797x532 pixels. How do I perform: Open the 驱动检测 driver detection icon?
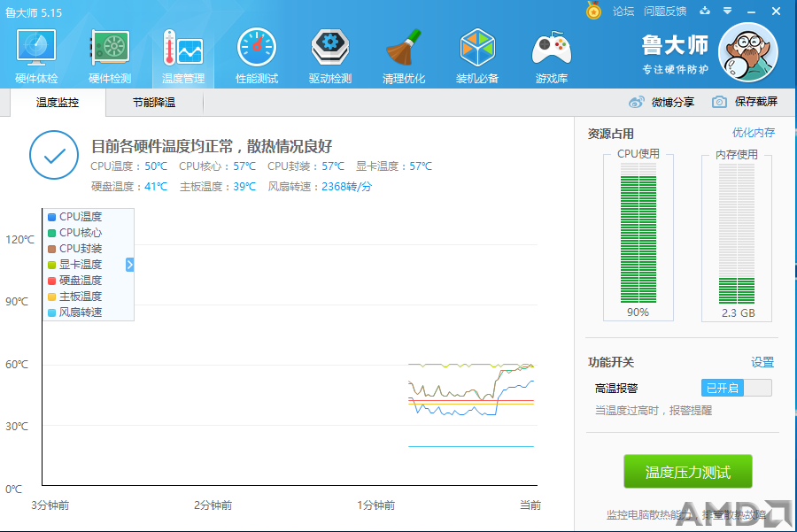click(330, 47)
